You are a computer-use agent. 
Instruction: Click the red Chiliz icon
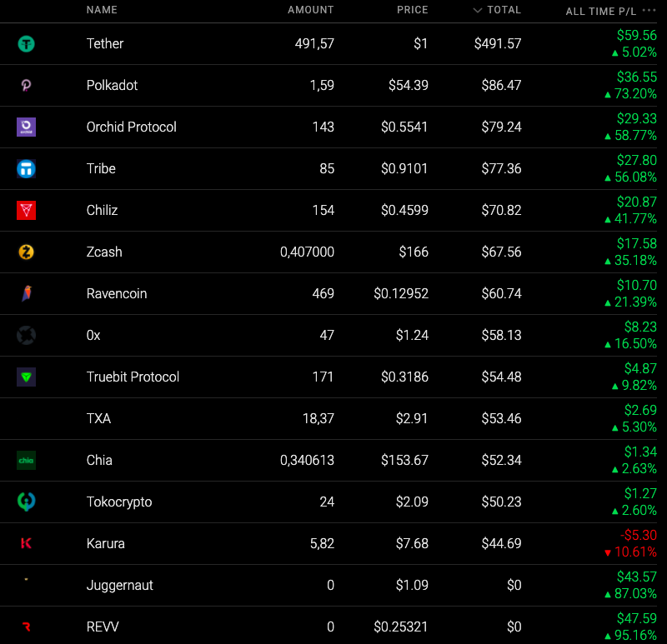point(26,211)
